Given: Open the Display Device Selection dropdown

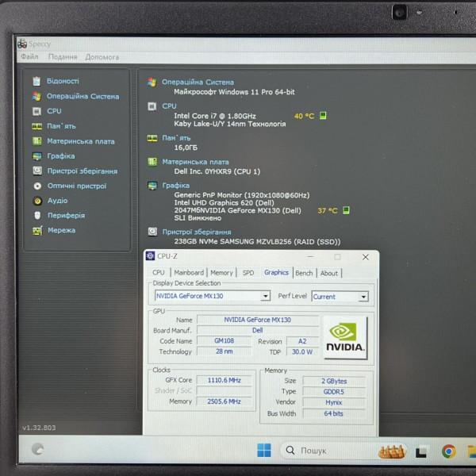Looking at the screenshot, I should (213, 296).
